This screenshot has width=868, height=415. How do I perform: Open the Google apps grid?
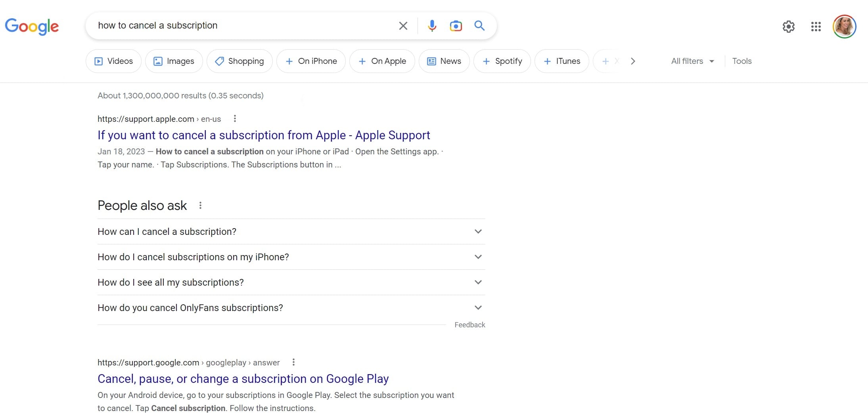(816, 27)
